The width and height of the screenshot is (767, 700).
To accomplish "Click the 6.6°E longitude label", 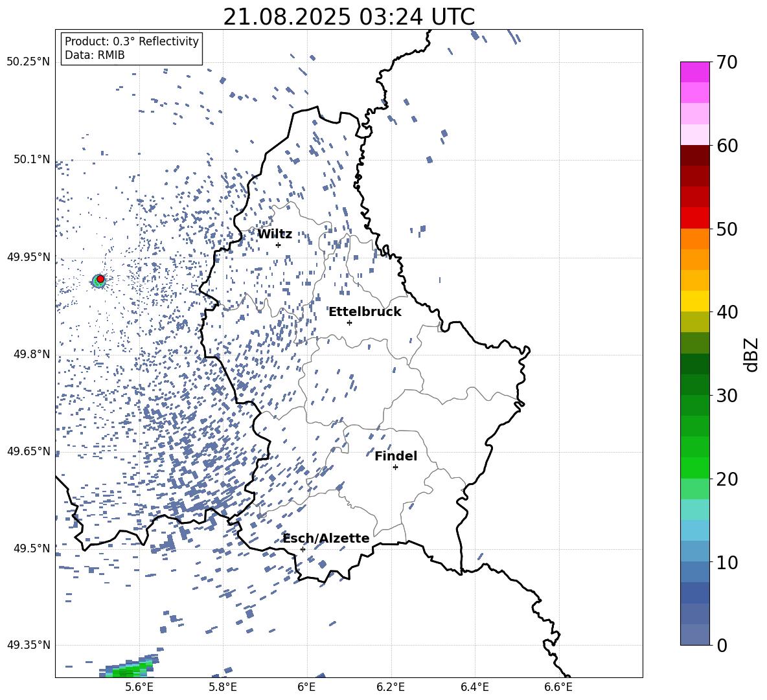I will [x=558, y=687].
